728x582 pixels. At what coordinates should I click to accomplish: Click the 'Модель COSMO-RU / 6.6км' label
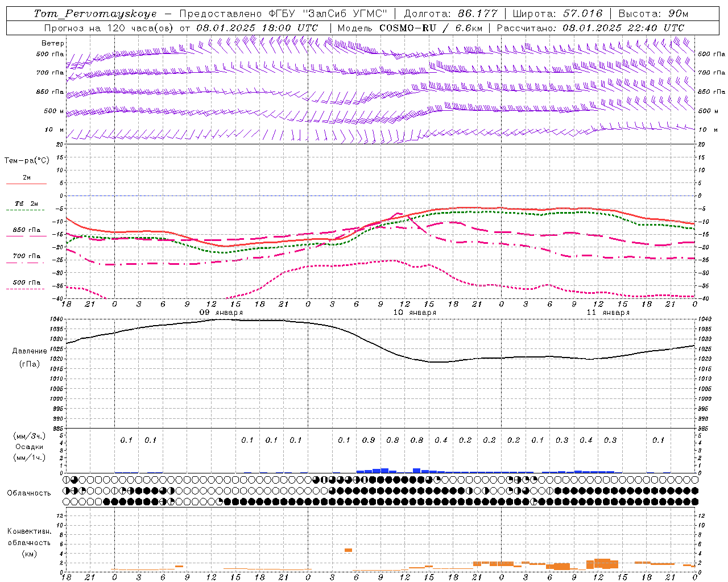pyautogui.click(x=409, y=28)
